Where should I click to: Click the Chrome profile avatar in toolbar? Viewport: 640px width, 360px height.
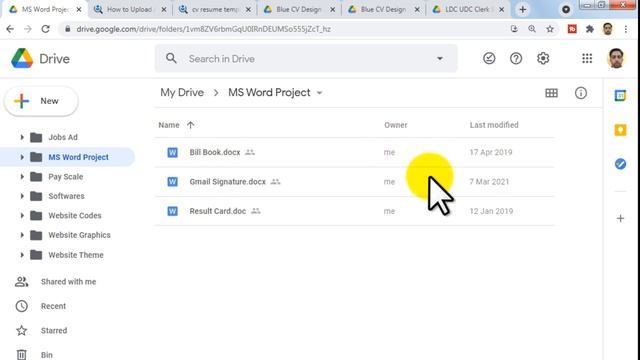tap(608, 29)
